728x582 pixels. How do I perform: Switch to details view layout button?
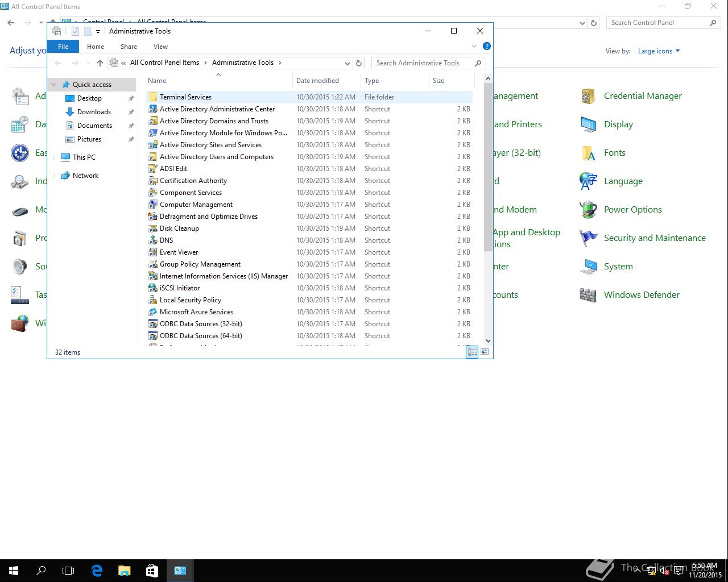(472, 352)
